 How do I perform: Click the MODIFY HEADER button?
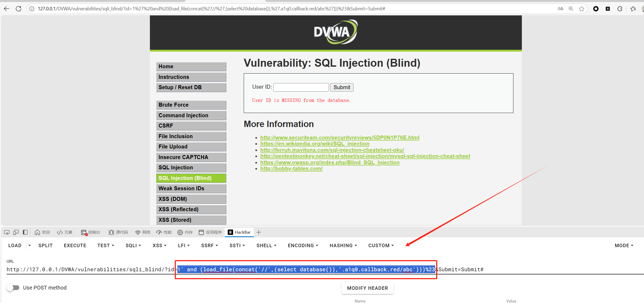tap(367, 288)
